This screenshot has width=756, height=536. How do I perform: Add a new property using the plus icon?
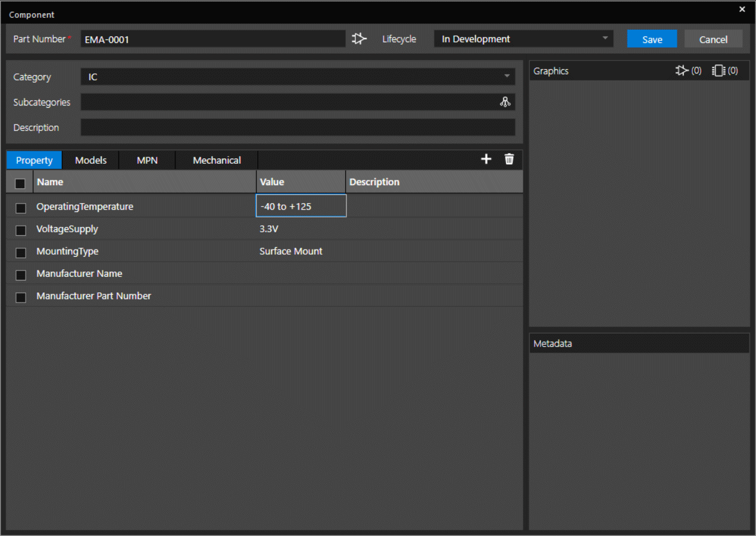(486, 159)
